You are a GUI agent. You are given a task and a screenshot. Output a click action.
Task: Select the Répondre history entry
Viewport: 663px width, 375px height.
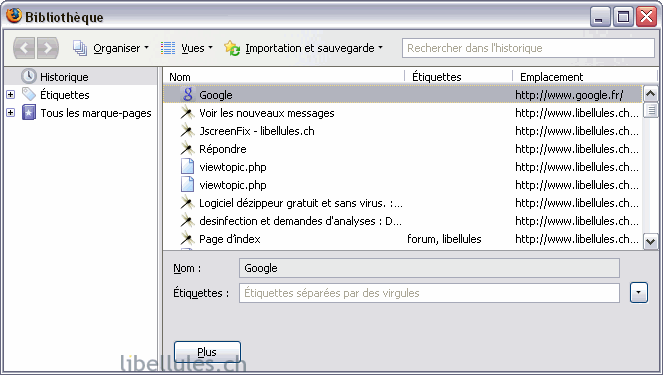tap(403, 148)
